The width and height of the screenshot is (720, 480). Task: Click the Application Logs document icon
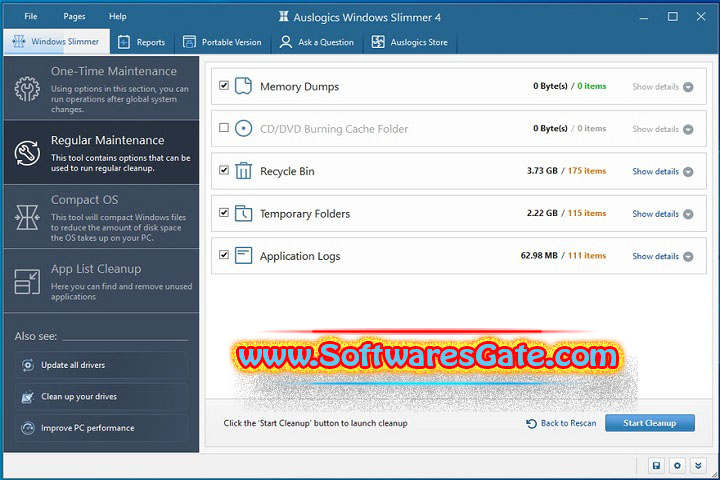click(243, 255)
